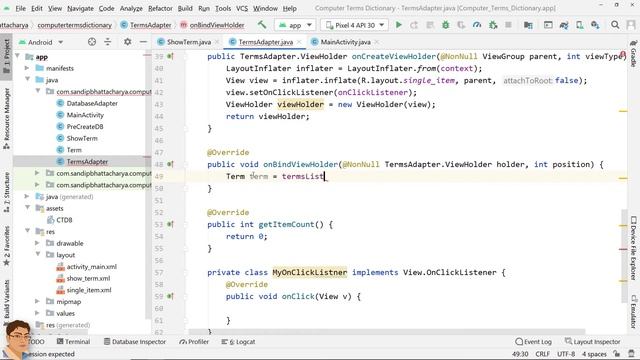The height and width of the screenshot is (360, 640).
Task: Open the Event Log
Action: point(533,342)
